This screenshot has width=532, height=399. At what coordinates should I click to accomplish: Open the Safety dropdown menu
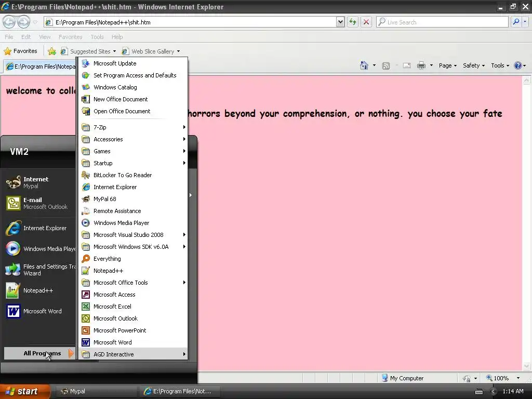474,65
